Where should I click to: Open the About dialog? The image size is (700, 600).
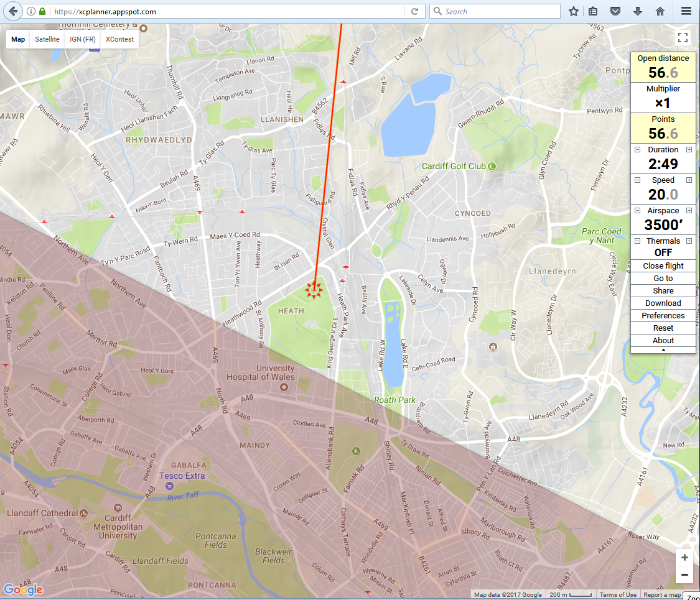pyautogui.click(x=663, y=341)
